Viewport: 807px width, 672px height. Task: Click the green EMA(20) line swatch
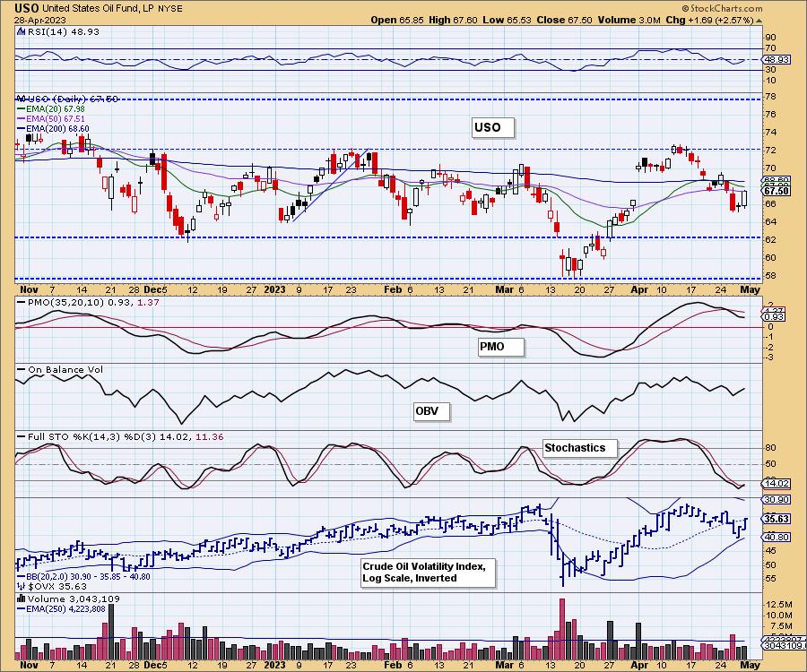coord(22,109)
